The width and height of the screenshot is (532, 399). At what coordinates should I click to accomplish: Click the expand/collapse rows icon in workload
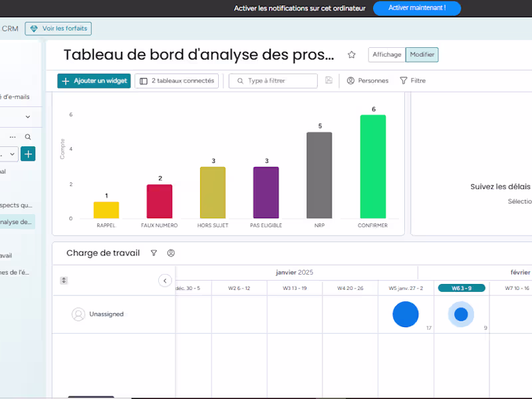64,281
